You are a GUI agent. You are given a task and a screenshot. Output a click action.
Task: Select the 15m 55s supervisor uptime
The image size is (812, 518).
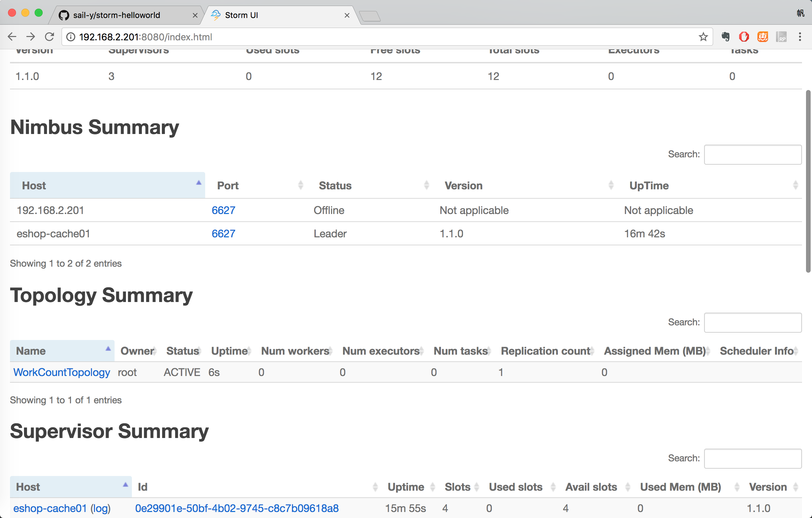[405, 508]
